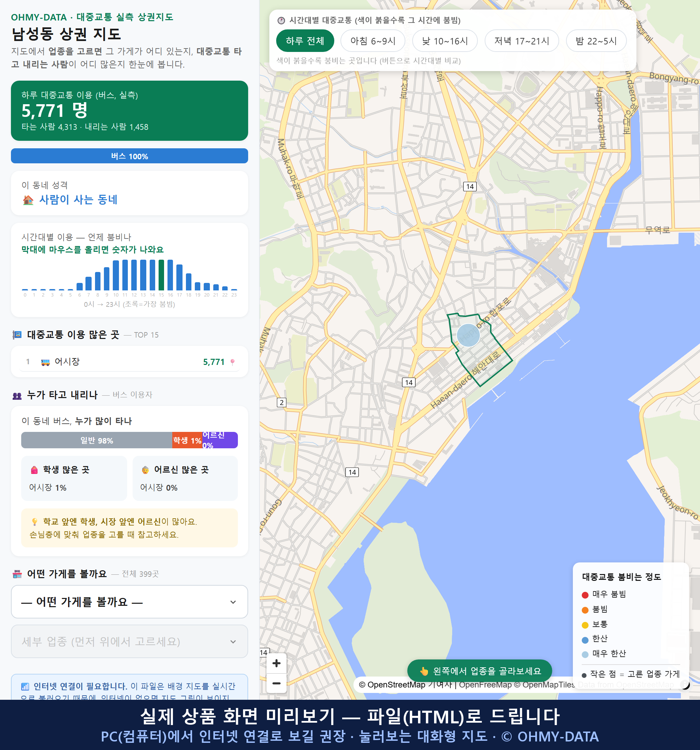Screen dimensions: 700x750
Task: Click the 어시장 row in TOP 15 list
Action: 130,362
